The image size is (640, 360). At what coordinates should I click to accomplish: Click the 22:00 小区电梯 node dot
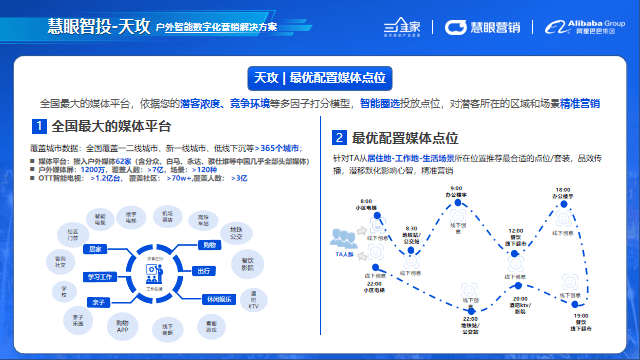coord(376,268)
